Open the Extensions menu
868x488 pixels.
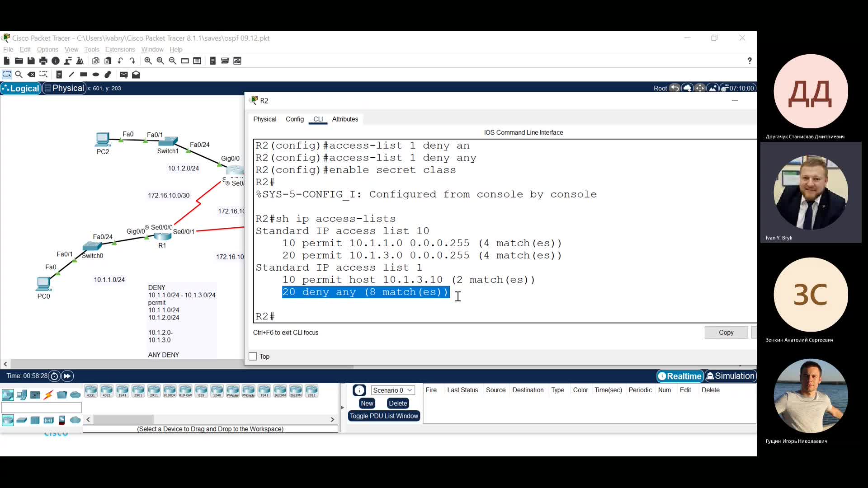pyautogui.click(x=120, y=50)
